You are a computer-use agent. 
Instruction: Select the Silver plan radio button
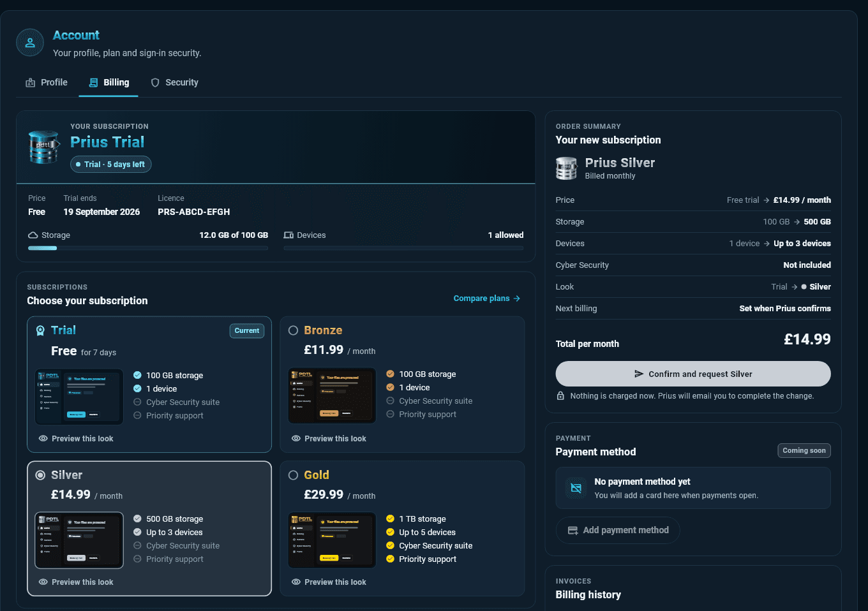click(40, 475)
